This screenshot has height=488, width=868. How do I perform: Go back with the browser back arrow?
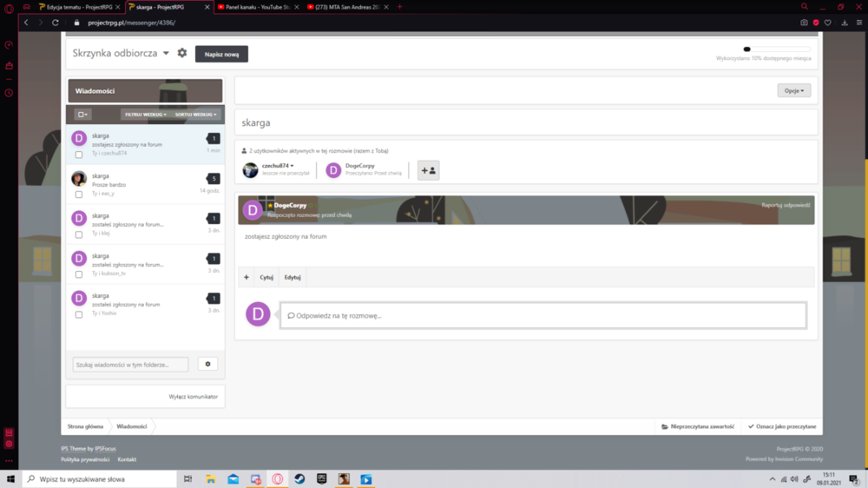26,23
